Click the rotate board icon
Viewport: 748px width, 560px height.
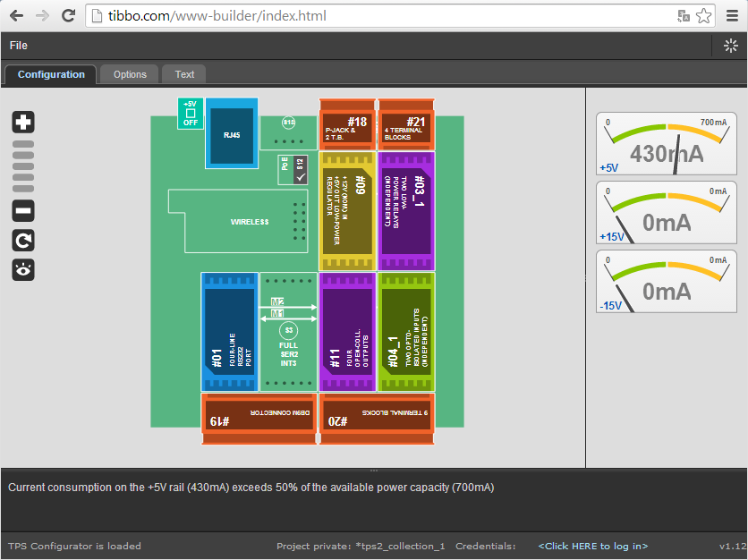point(23,241)
